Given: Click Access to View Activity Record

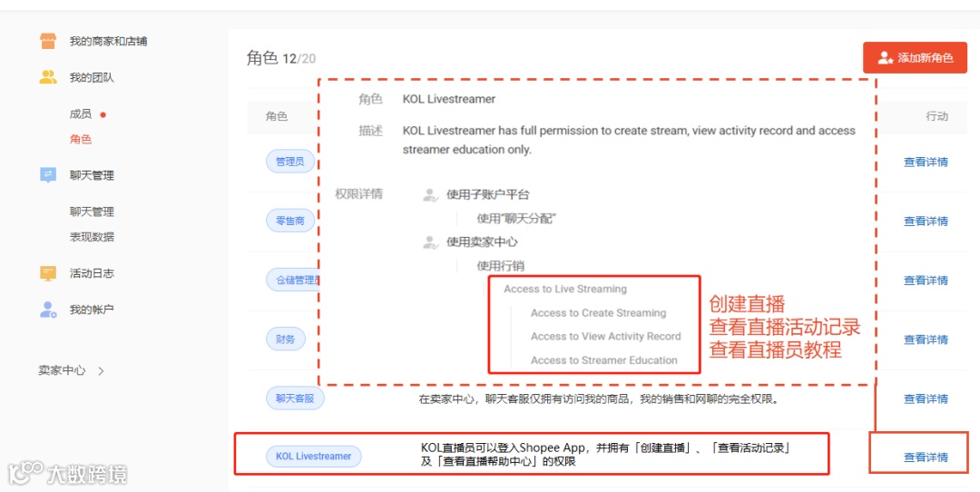Looking at the screenshot, I should click(605, 337).
